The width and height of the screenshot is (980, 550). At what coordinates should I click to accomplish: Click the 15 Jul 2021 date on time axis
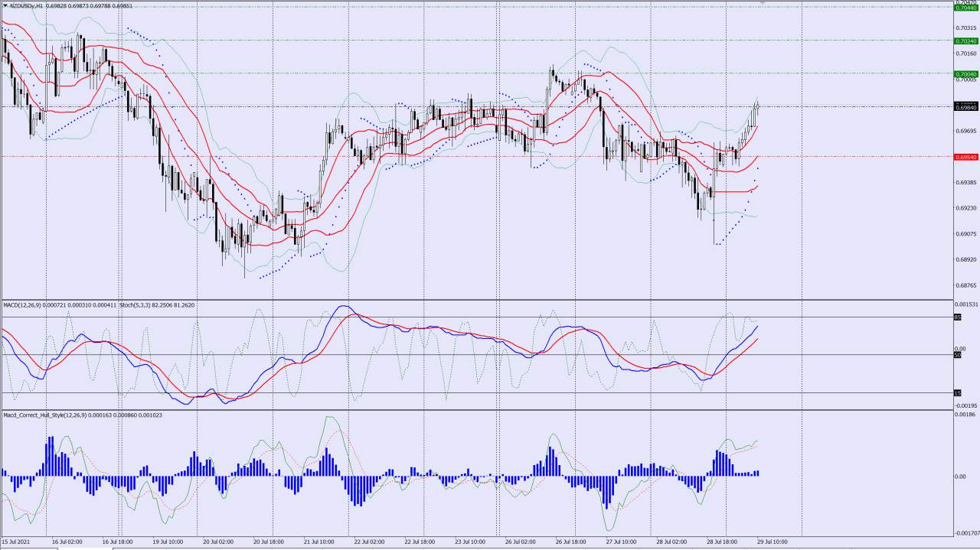(x=15, y=542)
